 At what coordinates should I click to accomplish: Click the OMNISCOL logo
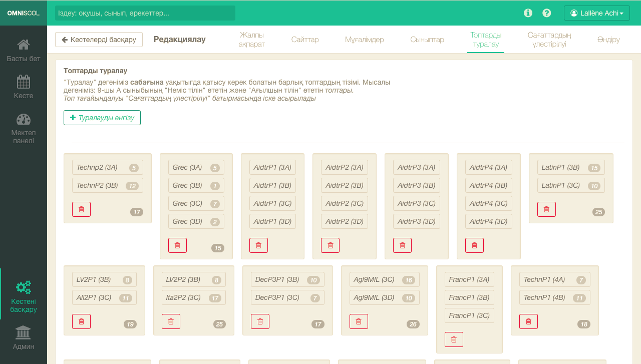[23, 13]
